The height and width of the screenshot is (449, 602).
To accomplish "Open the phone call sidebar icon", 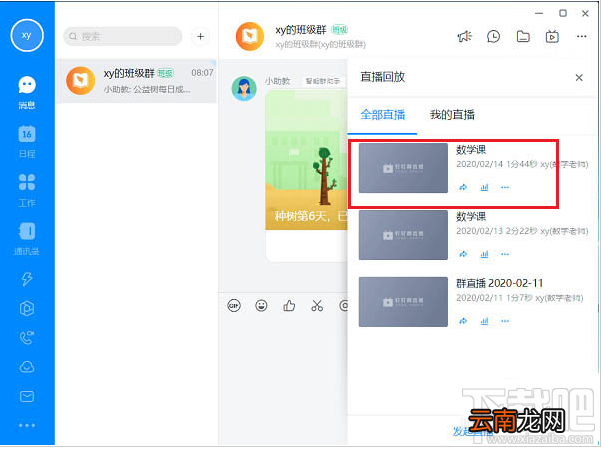I will [x=27, y=338].
